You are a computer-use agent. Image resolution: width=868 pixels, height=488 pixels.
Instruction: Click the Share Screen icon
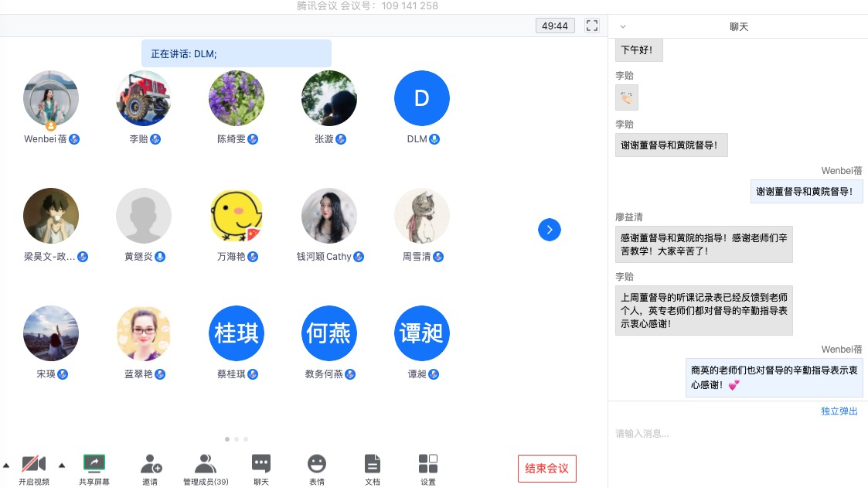point(94,464)
